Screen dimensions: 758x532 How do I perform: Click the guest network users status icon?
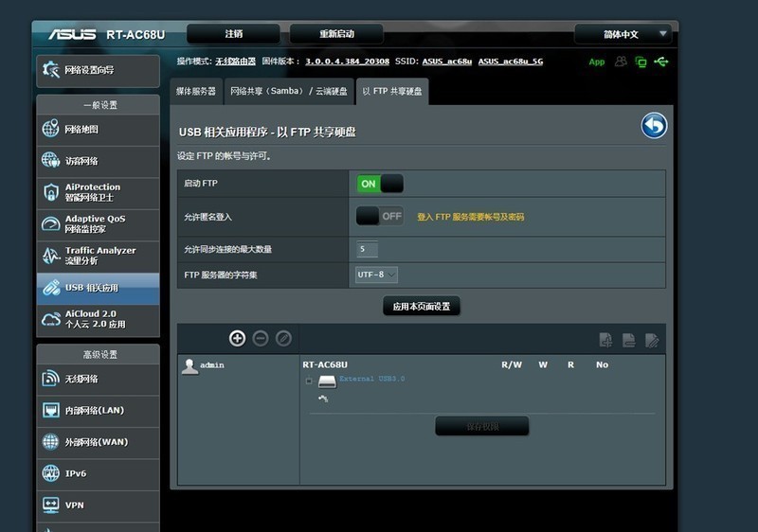[621, 62]
